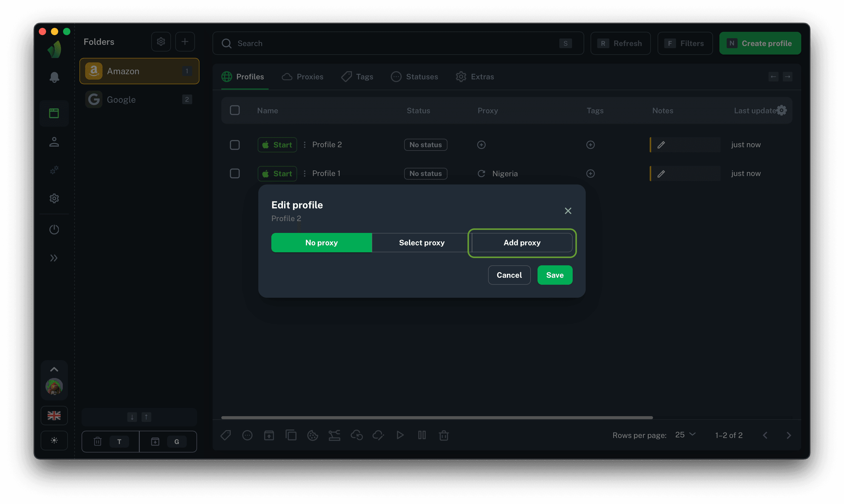Check the Profile 1 row checkbox

click(x=235, y=174)
